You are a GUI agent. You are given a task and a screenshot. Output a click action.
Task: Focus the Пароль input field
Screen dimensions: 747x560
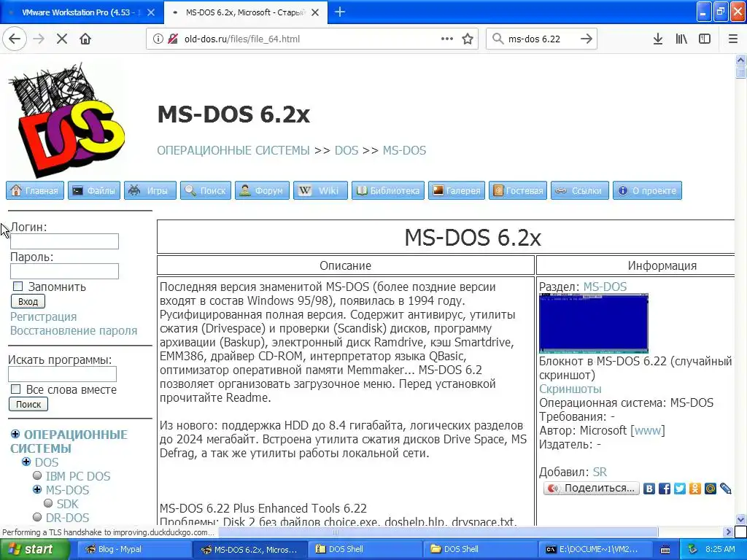point(64,271)
